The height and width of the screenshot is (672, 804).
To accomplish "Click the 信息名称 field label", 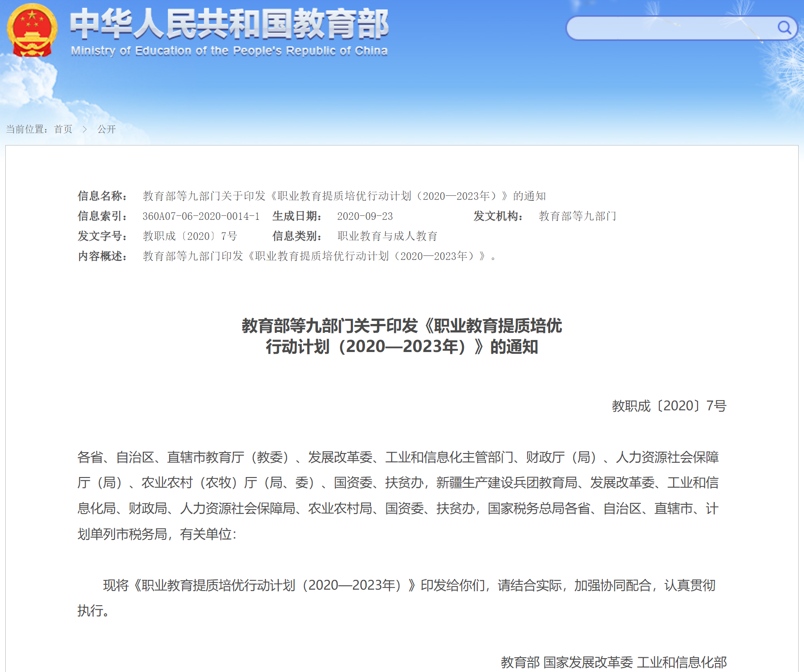I will coord(102,196).
